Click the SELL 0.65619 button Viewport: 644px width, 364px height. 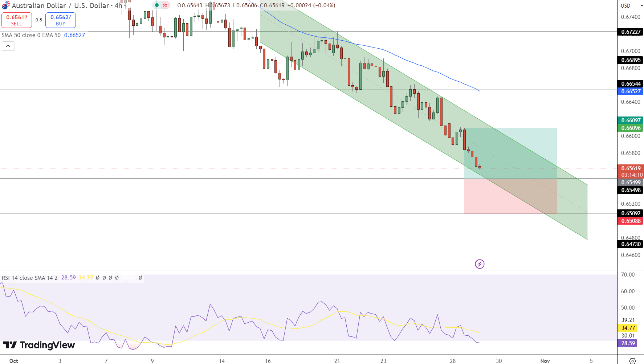click(17, 20)
